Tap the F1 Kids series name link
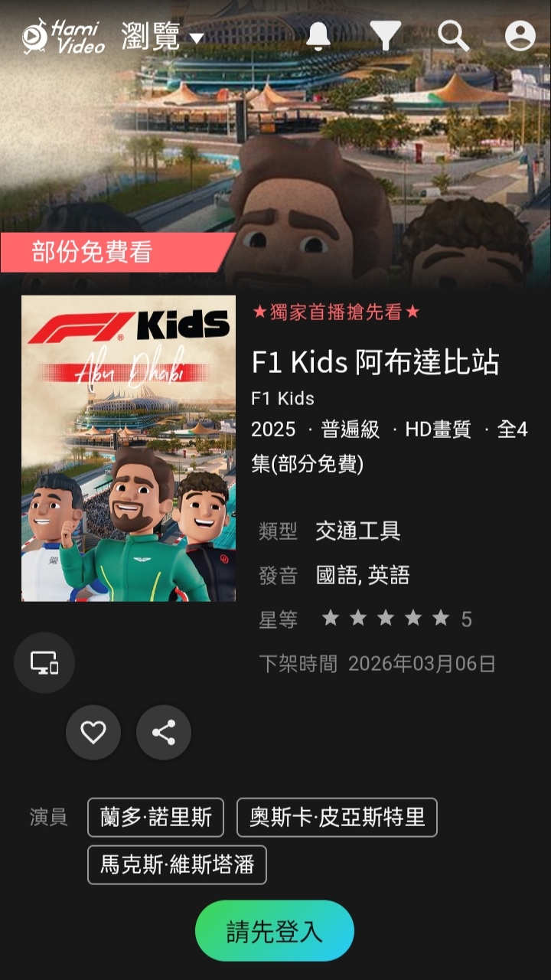Viewport: 551px width, 980px height. tap(283, 399)
